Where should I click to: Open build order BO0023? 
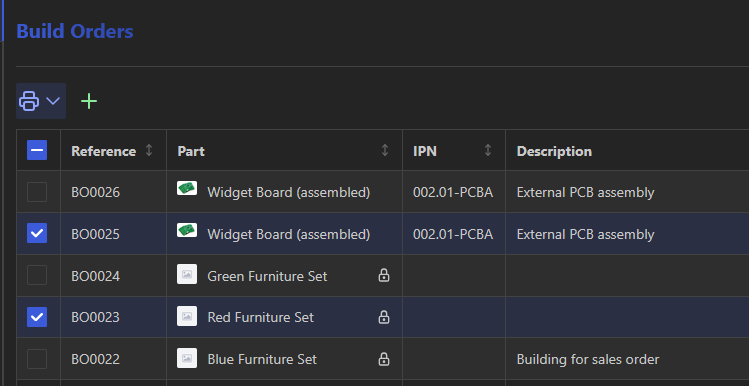pyautogui.click(x=96, y=318)
